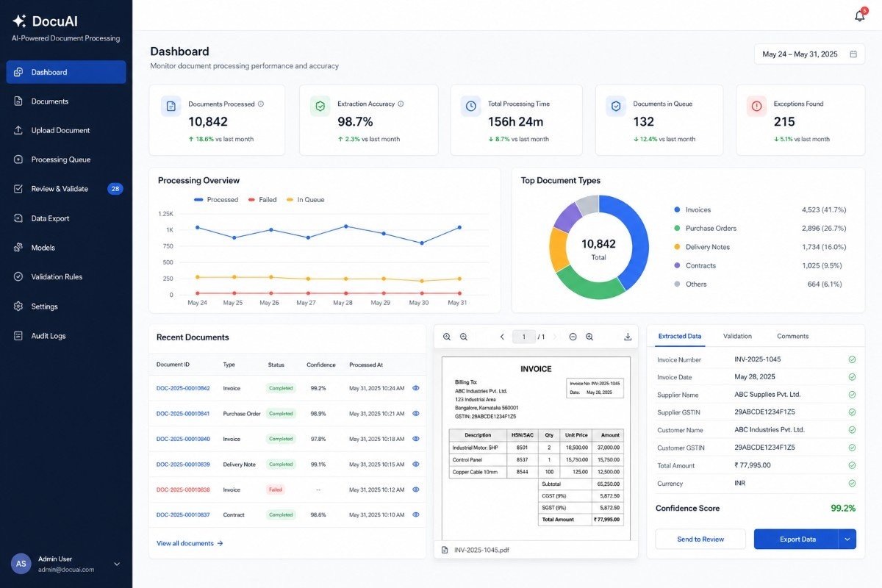882x588 pixels.
Task: Download the invoice using the viewer download icon
Action: coord(628,337)
